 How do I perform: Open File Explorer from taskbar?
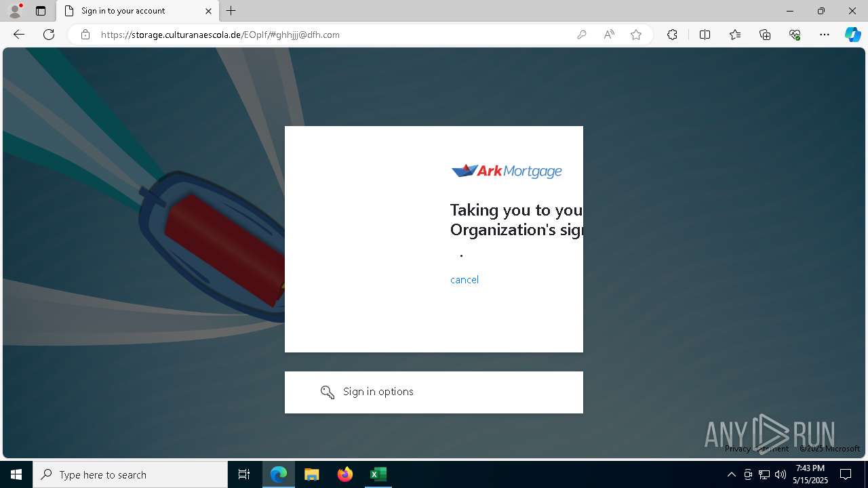click(x=312, y=474)
